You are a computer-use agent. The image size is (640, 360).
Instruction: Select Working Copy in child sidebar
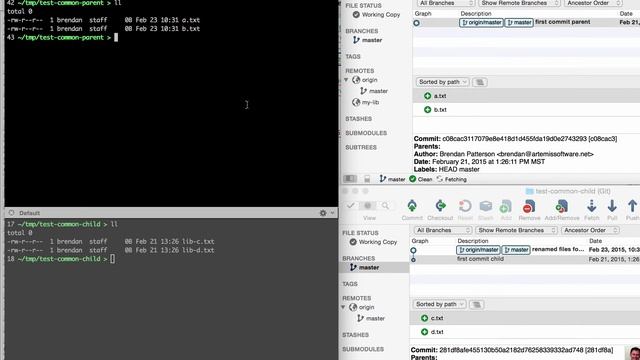373,242
